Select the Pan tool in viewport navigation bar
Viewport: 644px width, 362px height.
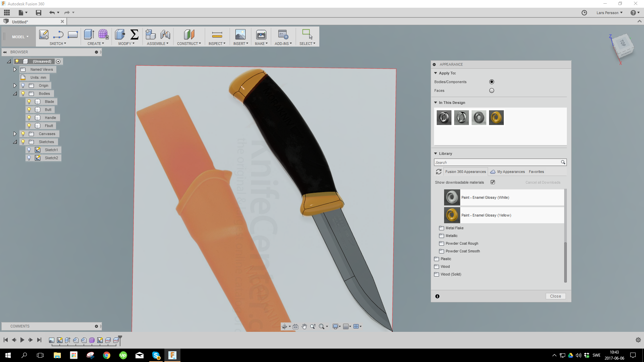[304, 326]
